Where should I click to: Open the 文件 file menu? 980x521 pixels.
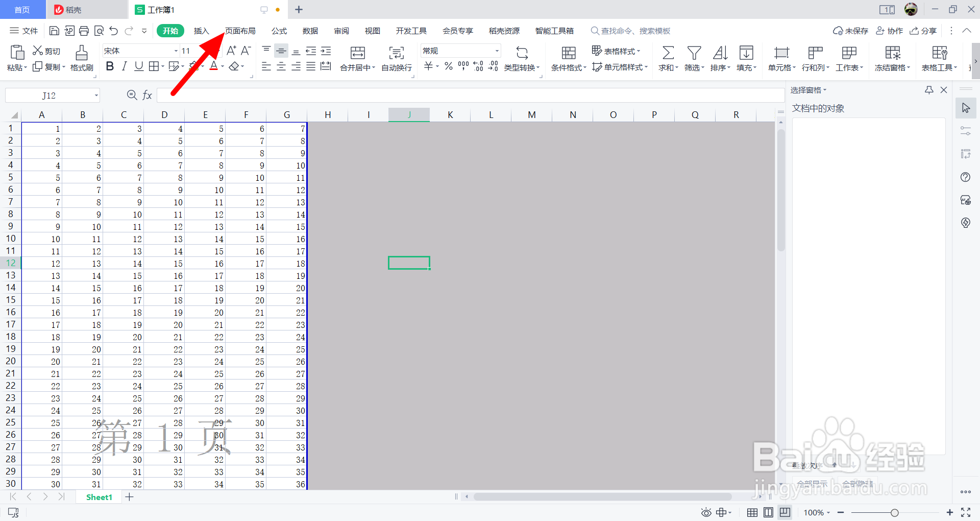(24, 31)
